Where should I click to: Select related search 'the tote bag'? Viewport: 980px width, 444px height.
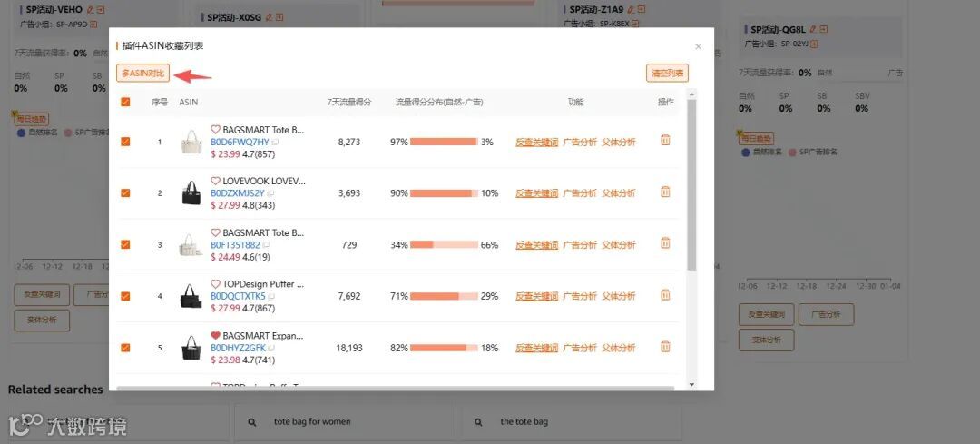pos(524,421)
